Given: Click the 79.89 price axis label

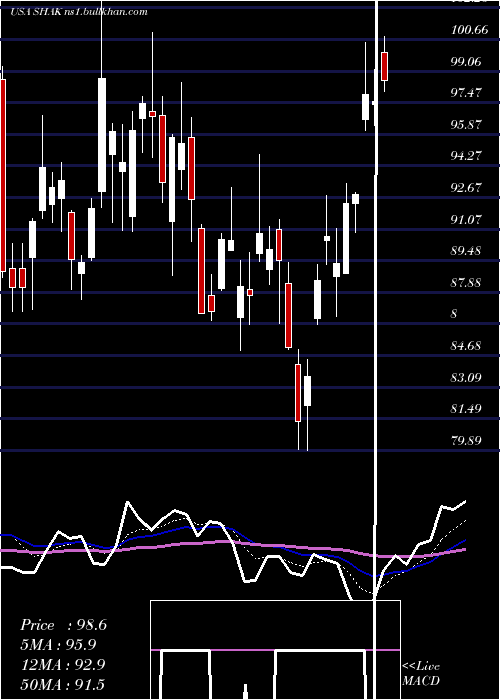Looking at the screenshot, I should click(466, 441).
